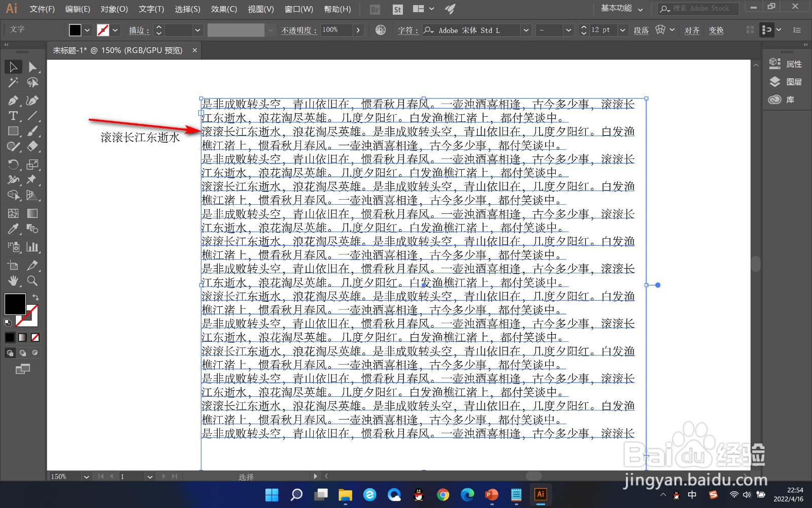Screen dimensions: 812x508
Task: Select the Rectangle tool
Action: (x=13, y=131)
